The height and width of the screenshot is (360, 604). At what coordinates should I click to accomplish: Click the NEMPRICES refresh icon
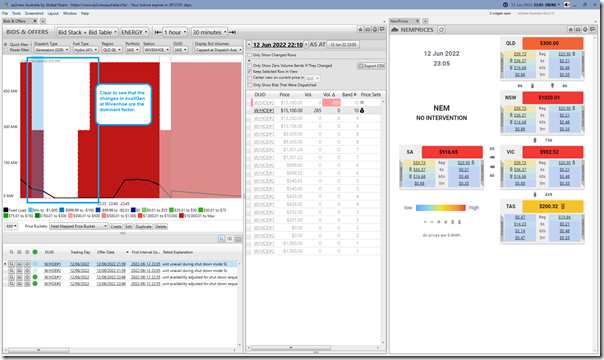click(441, 30)
